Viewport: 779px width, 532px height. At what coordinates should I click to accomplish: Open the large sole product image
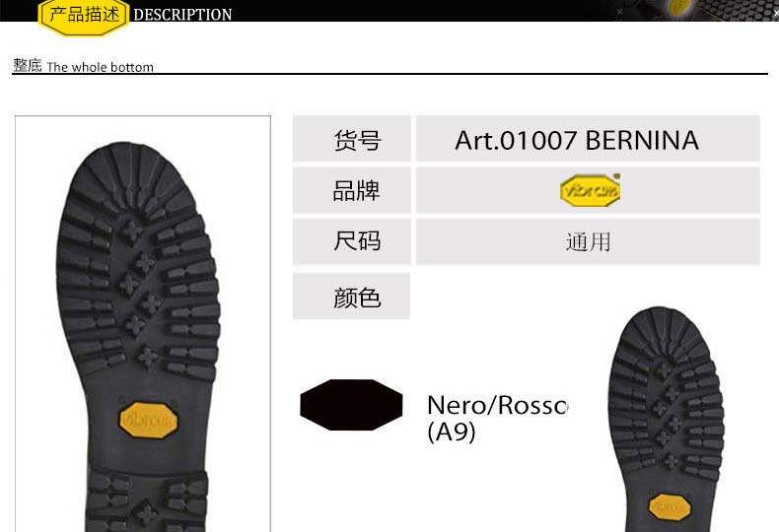[143, 323]
